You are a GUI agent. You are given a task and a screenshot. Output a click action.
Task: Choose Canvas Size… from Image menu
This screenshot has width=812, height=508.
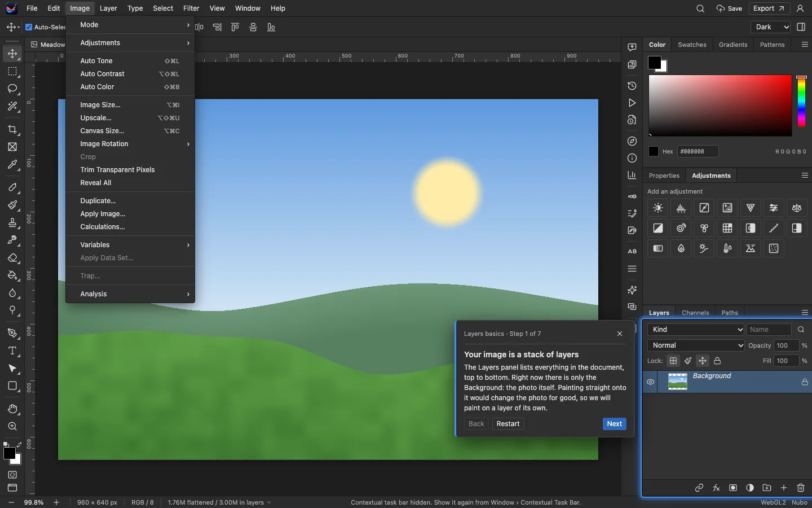tap(130, 131)
